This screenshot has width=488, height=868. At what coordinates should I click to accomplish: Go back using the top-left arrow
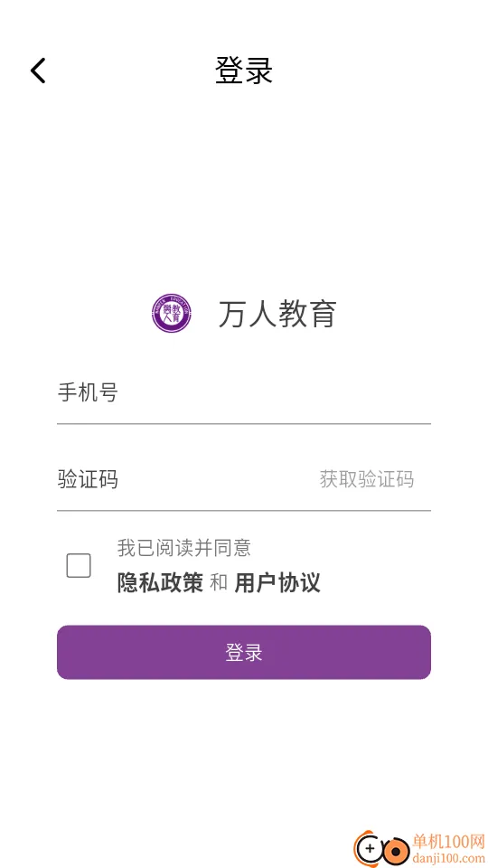(38, 71)
